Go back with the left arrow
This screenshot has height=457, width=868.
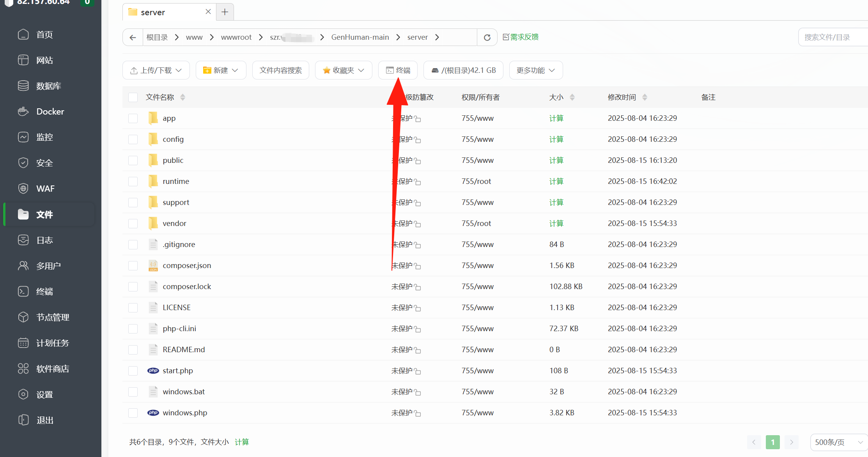pyautogui.click(x=133, y=37)
